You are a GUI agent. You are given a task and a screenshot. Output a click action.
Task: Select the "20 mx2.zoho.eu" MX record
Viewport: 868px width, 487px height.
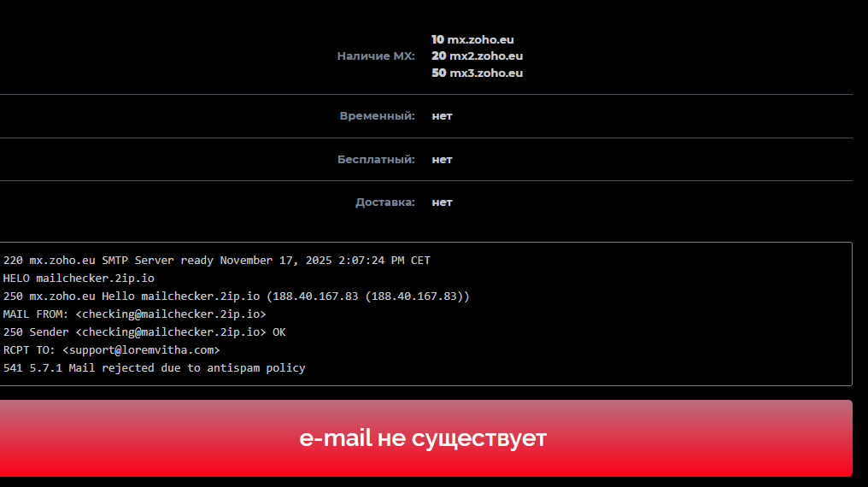click(x=477, y=56)
